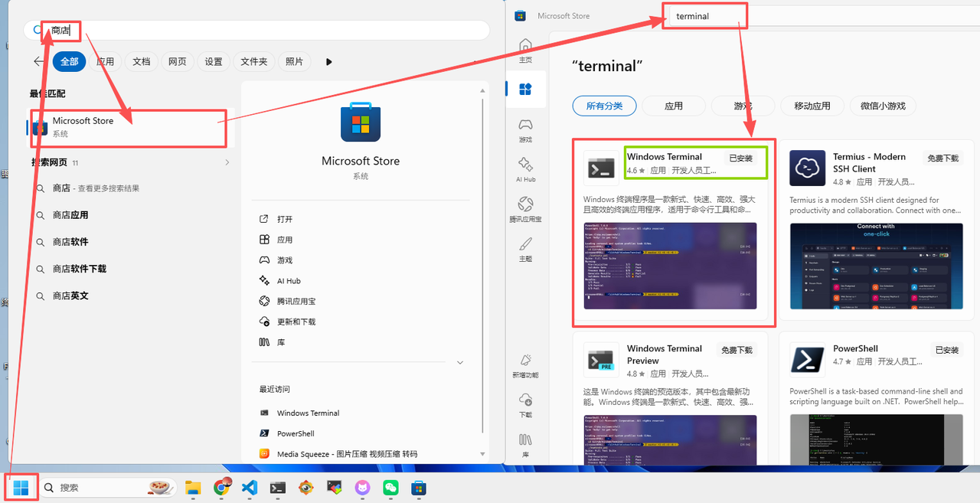This screenshot has height=503, width=980.
Task: Expand more actions chevron under 库
Action: pyautogui.click(x=460, y=362)
